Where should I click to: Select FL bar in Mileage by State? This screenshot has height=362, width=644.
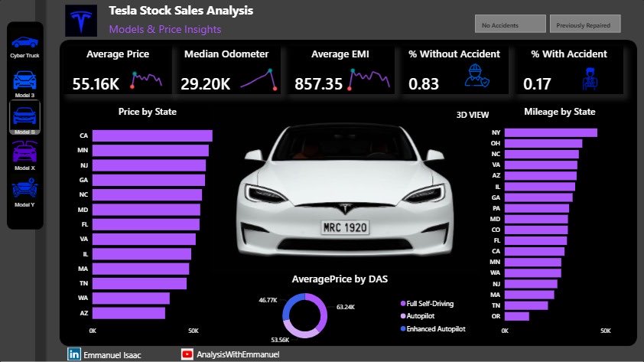pyautogui.click(x=535, y=241)
